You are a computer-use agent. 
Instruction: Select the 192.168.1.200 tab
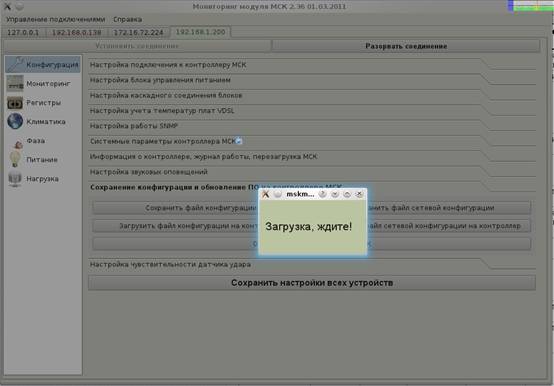(x=200, y=32)
